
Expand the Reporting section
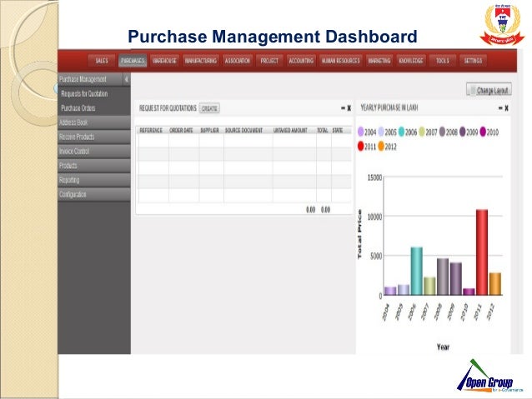[94, 180]
